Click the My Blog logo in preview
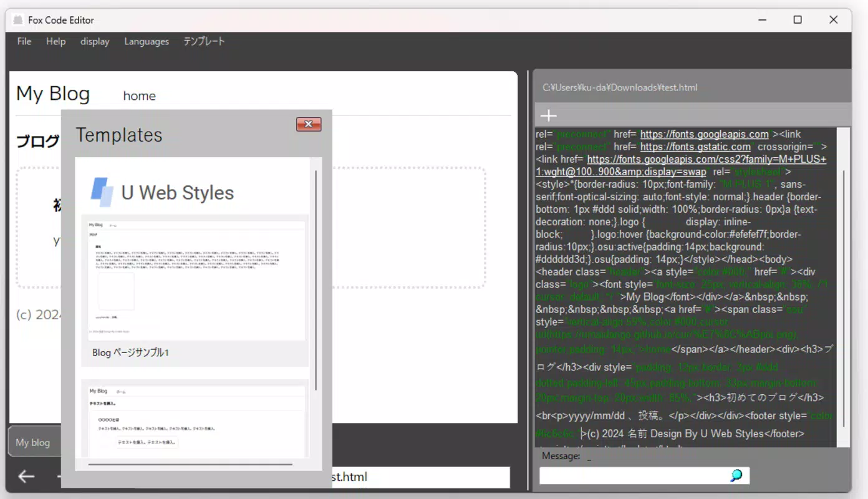The image size is (868, 499). pos(53,94)
